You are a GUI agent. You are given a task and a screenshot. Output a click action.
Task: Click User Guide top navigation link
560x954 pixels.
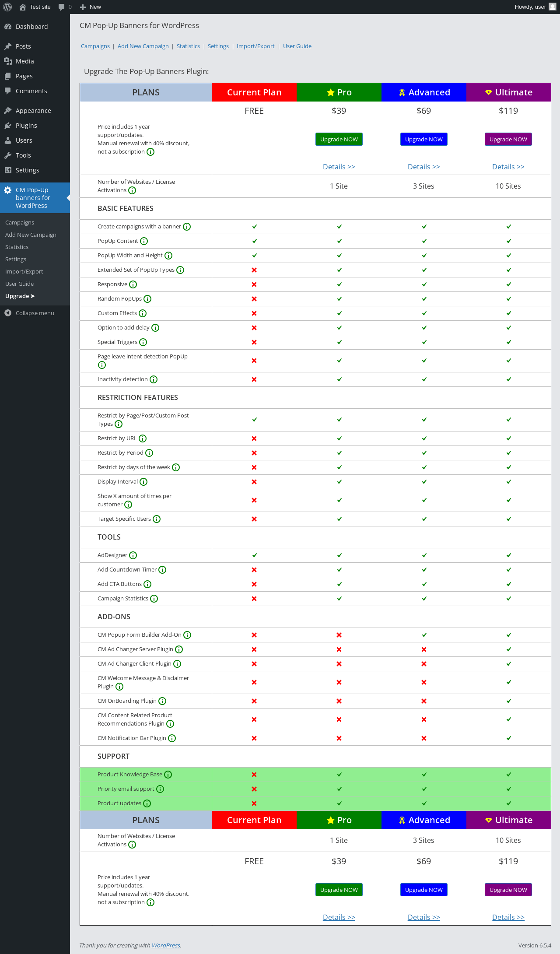(x=297, y=46)
